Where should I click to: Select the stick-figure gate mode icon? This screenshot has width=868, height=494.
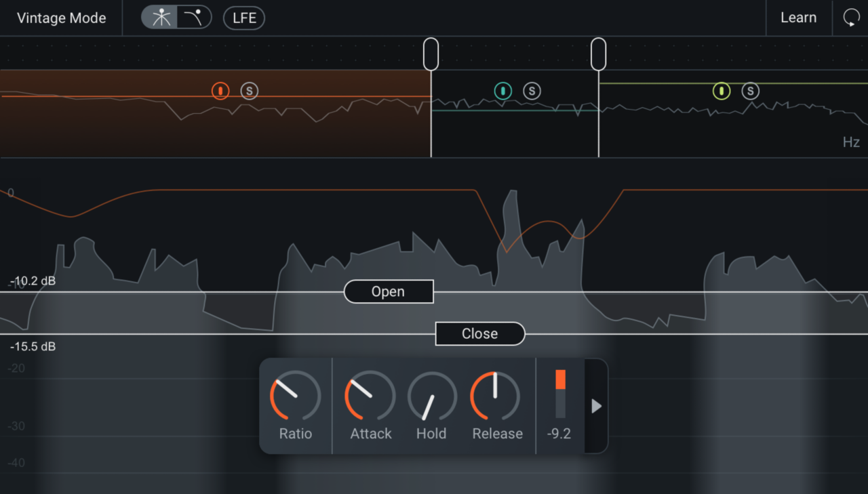coord(161,18)
